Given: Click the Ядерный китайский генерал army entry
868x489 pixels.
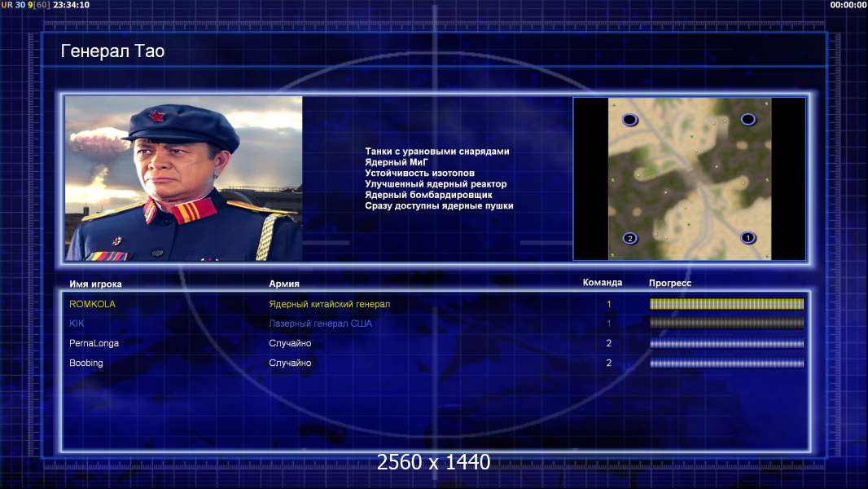Looking at the screenshot, I should pos(330,304).
